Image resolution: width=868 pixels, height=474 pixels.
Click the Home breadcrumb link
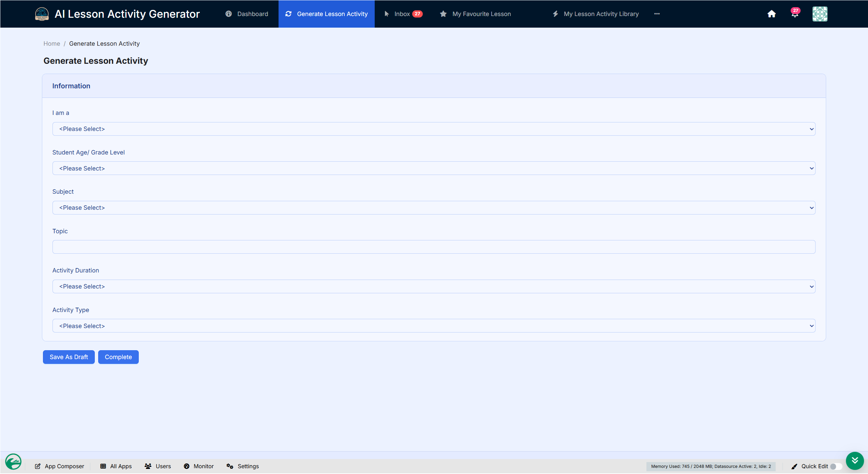click(51, 44)
